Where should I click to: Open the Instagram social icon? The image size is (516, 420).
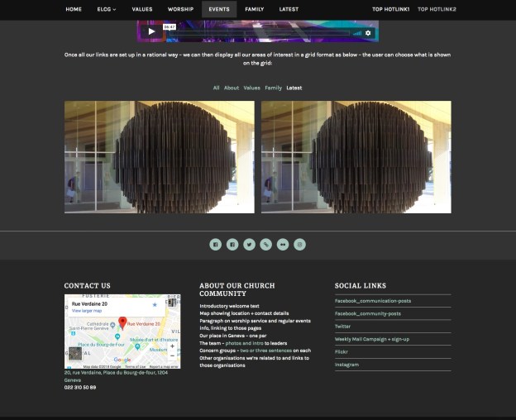(x=300, y=244)
